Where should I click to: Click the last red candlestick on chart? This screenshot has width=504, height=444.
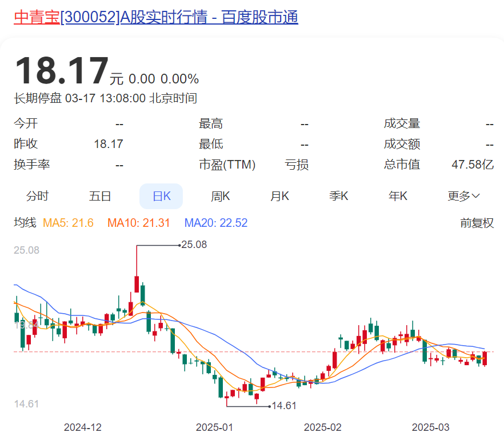point(485,359)
